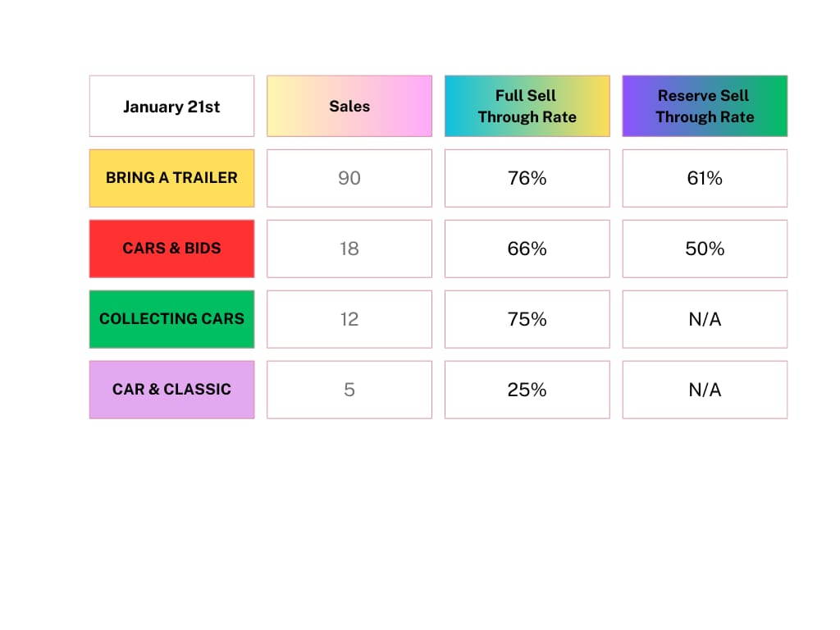Click the N/A cell for Car & Classic
This screenshot has height=630, width=840.
point(705,390)
